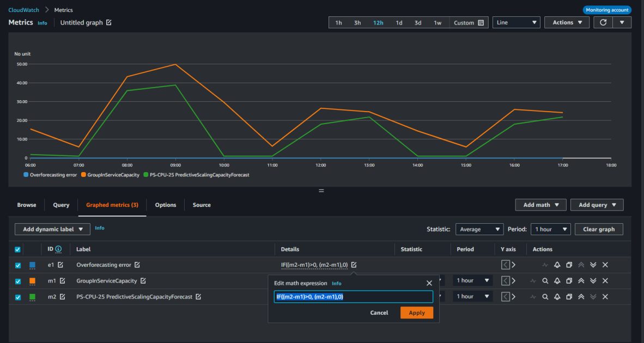Create an alarm for the Overforecasting error metric
Viewport: 644px width, 343px height.
(x=557, y=265)
